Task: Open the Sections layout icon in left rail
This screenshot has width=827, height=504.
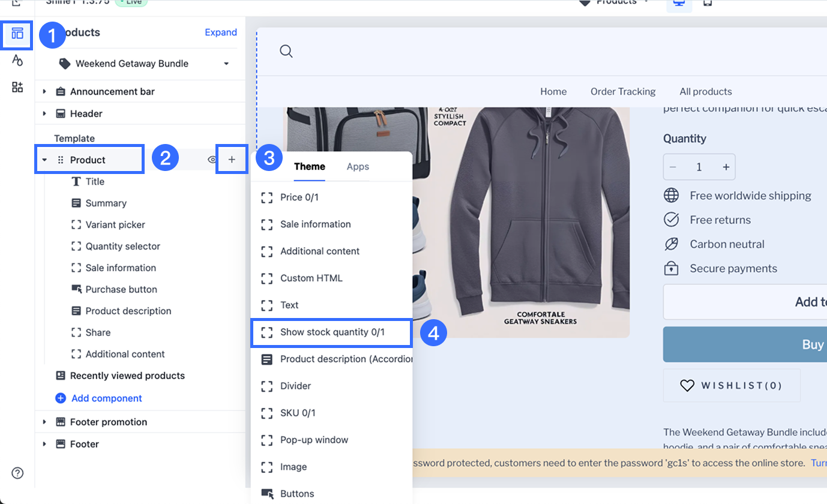Action: point(17,33)
